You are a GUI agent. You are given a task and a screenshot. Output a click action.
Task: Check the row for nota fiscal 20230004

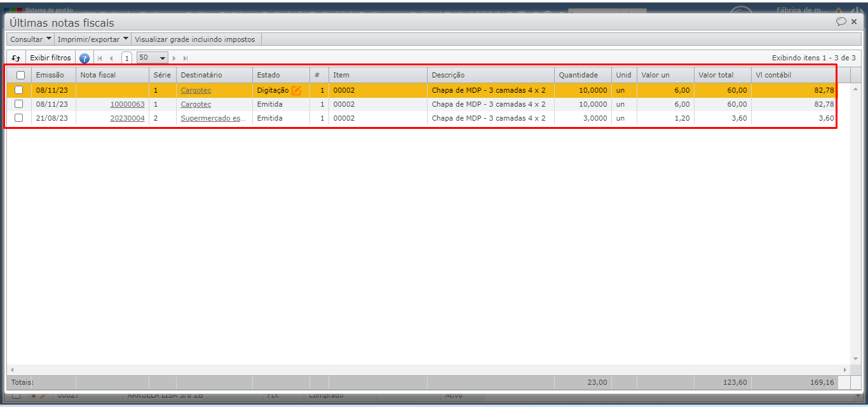point(19,118)
